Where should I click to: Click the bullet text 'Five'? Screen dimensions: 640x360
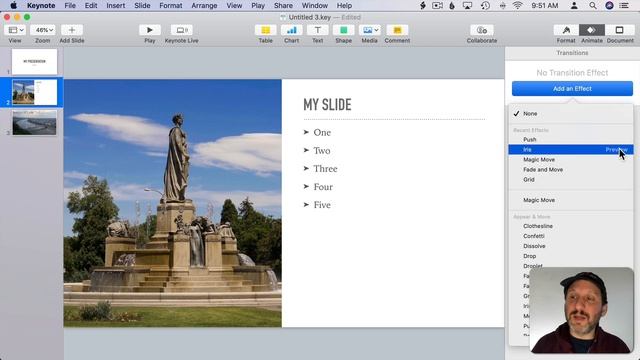pyautogui.click(x=322, y=205)
